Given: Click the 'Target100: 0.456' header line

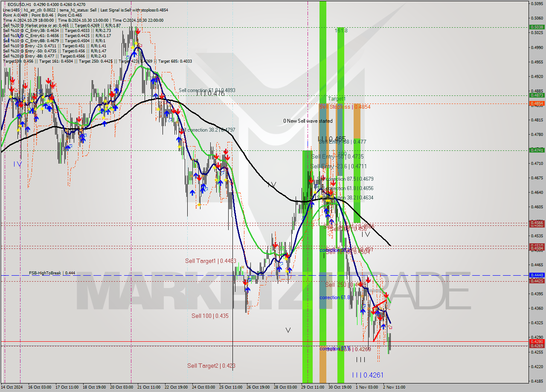Looking at the screenshot, I should (x=97, y=61).
